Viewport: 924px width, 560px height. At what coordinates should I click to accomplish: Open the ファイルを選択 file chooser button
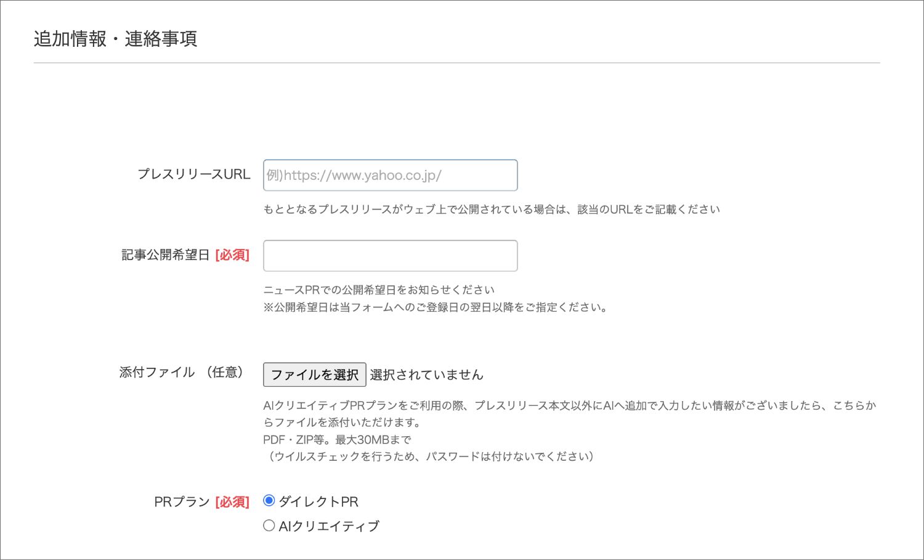point(314,375)
